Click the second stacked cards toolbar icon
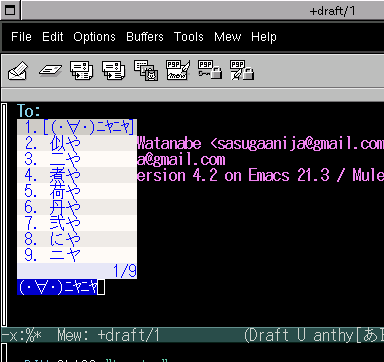 pos(114,70)
